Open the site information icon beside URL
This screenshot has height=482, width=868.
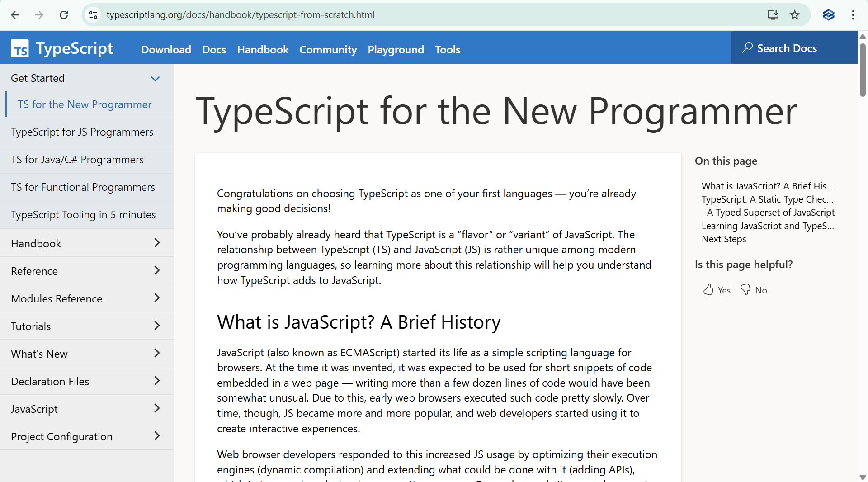tap(93, 15)
